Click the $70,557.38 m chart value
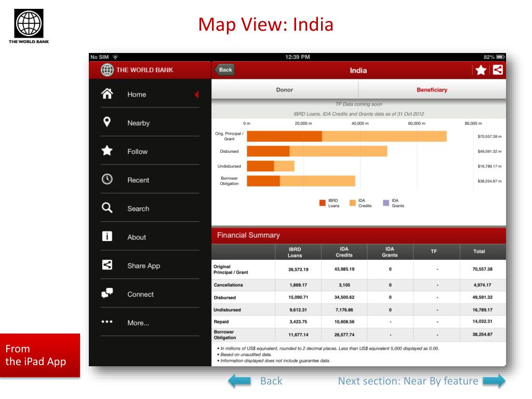 pyautogui.click(x=489, y=137)
